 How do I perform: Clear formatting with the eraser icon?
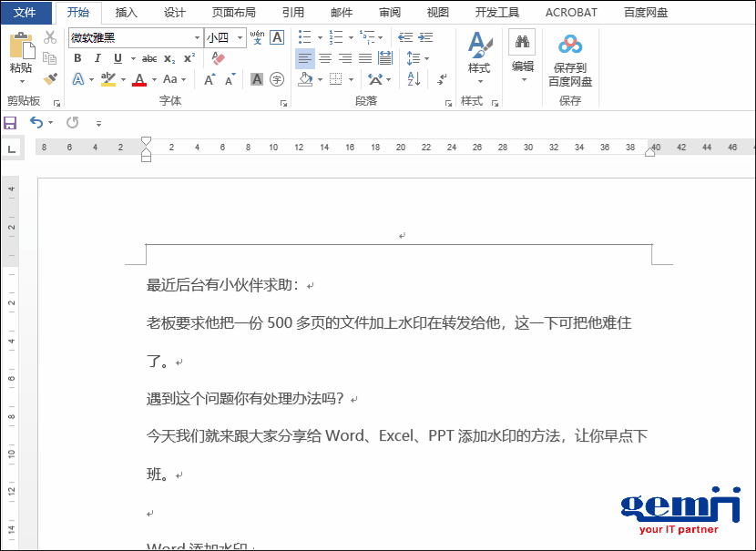click(218, 58)
